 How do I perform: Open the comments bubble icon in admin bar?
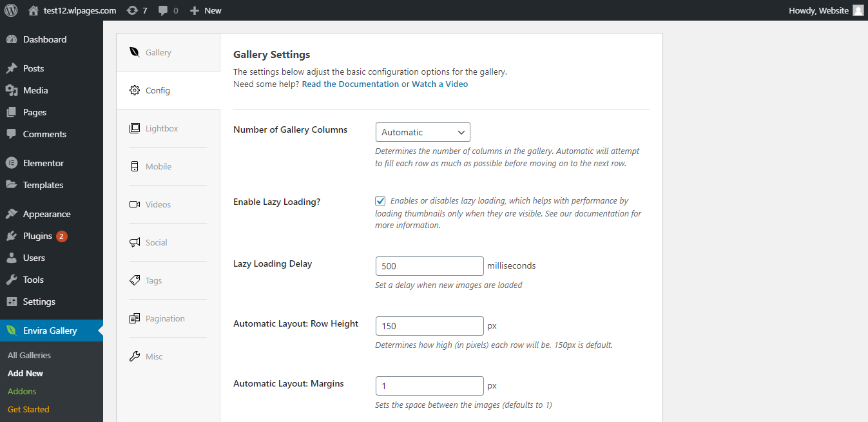click(163, 10)
